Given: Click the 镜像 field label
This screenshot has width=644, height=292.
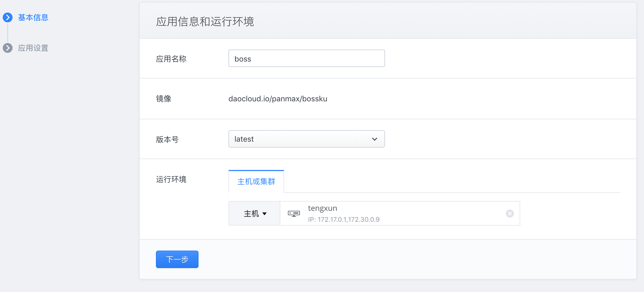Looking at the screenshot, I should (x=163, y=99).
